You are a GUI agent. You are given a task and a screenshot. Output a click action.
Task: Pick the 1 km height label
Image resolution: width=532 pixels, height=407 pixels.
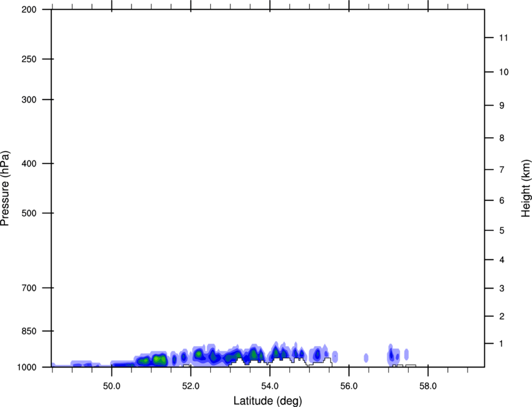click(501, 344)
